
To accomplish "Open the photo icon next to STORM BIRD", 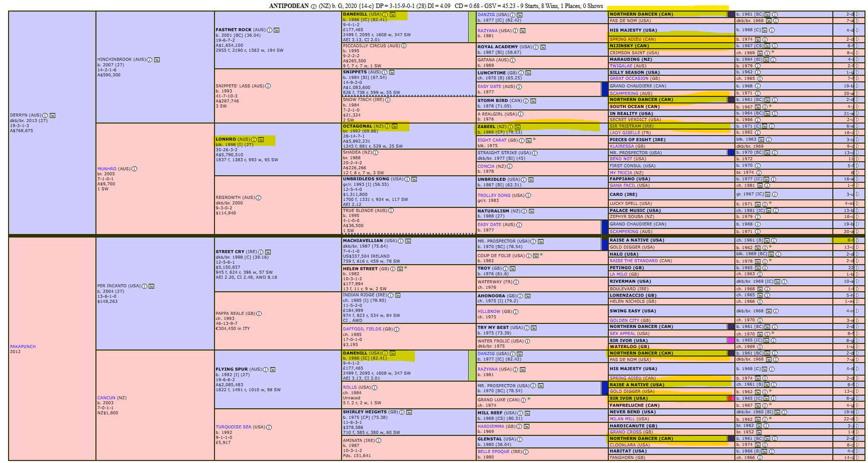I will [x=533, y=101].
